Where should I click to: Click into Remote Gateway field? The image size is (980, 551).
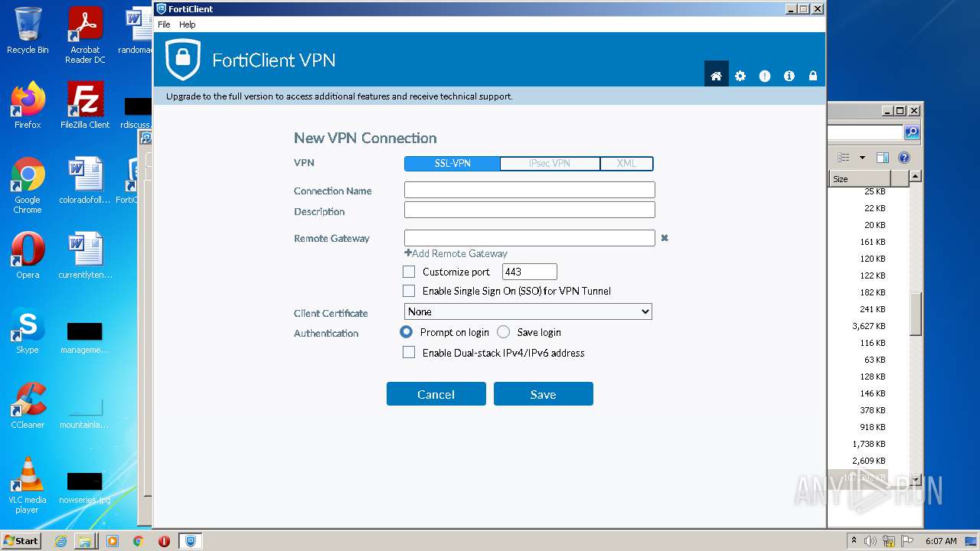tap(530, 238)
